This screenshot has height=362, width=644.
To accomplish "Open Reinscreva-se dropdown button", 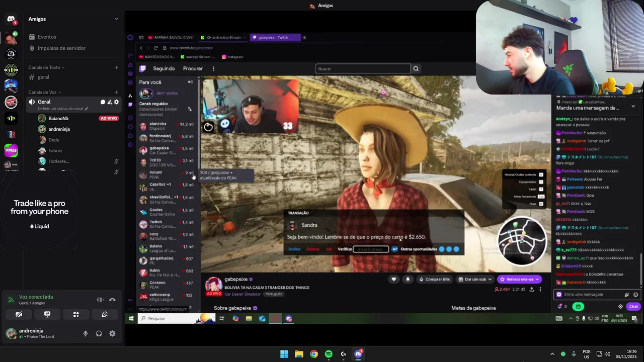I will (520, 279).
